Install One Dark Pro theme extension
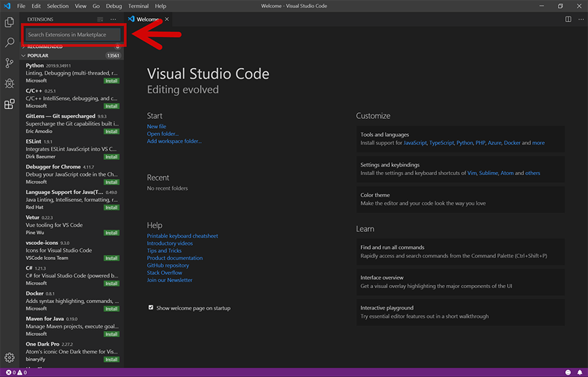Image resolution: width=588 pixels, height=377 pixels. tap(111, 359)
